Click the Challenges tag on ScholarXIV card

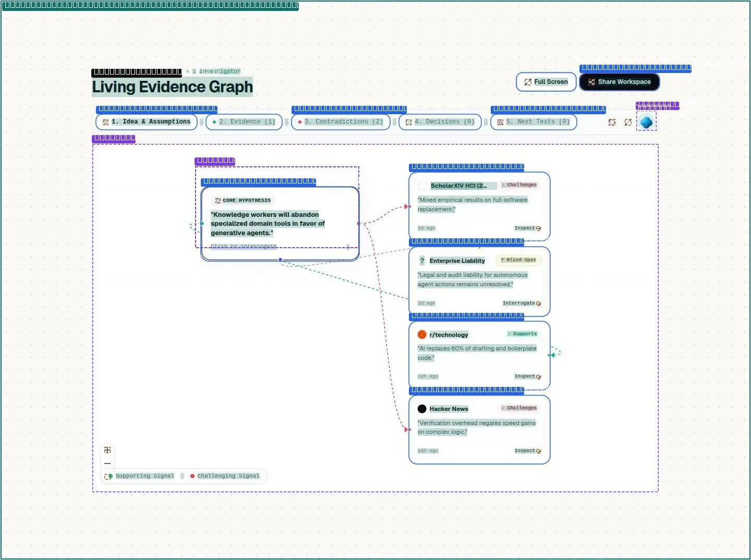coord(519,185)
